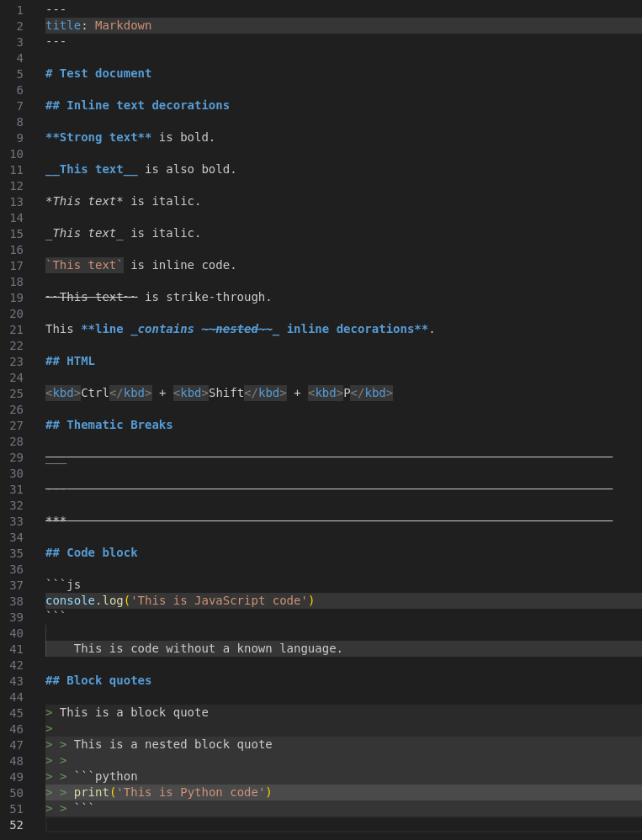Click the "## Code block" heading
The width and height of the screenshot is (642, 840).
92,553
